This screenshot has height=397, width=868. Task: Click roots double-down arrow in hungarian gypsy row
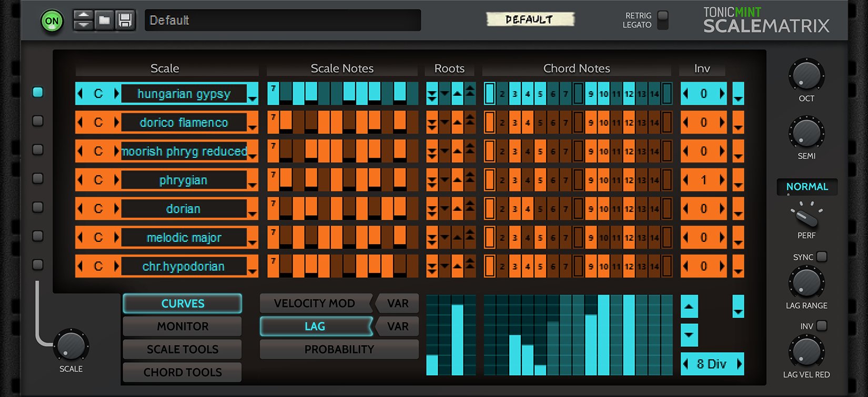(x=432, y=94)
